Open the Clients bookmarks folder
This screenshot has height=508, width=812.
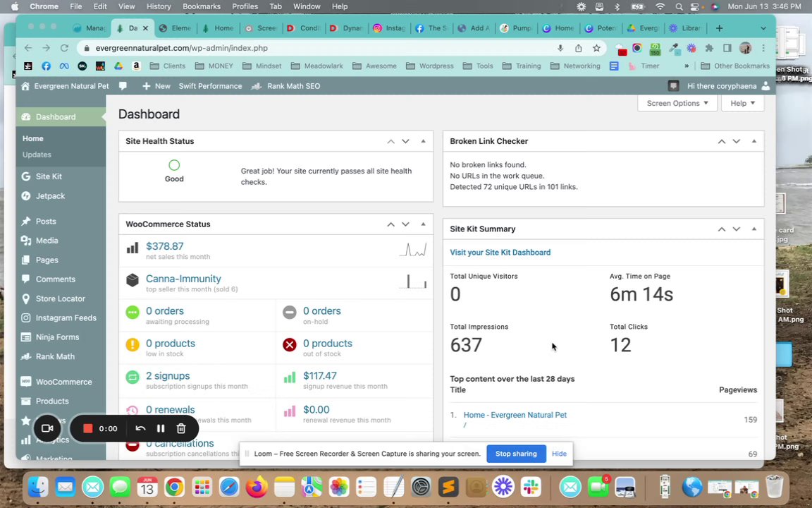coord(167,66)
